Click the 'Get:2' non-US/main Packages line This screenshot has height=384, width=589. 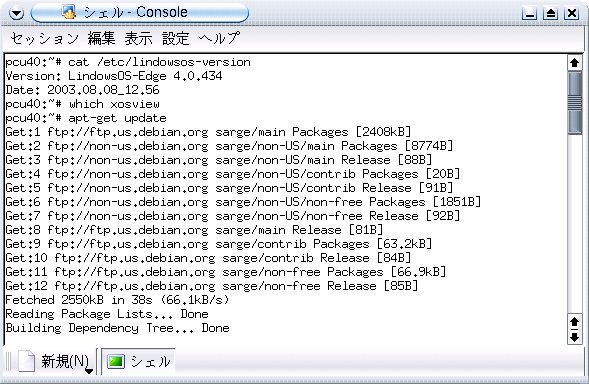click(230, 146)
